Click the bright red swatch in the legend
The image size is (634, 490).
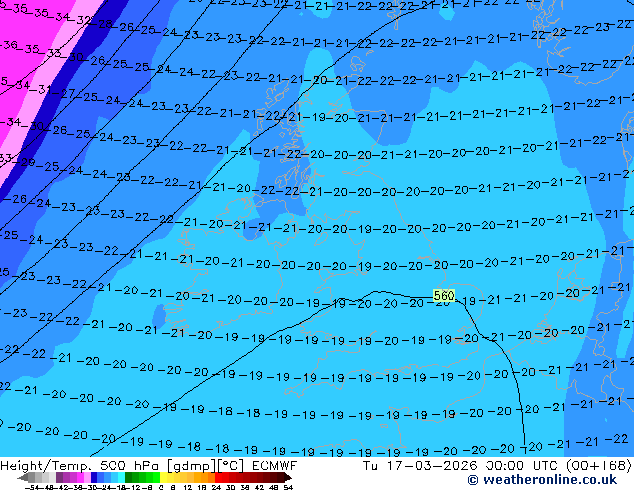pyautogui.click(x=218, y=477)
